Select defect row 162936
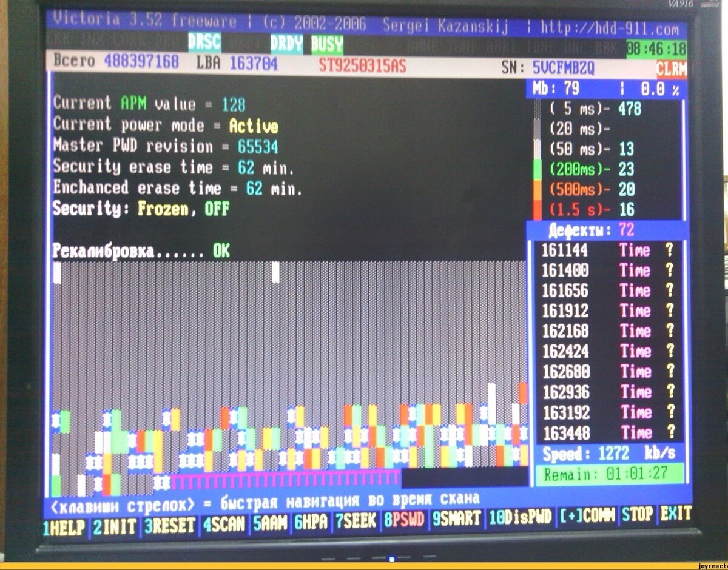The image size is (728, 570). coord(607,392)
